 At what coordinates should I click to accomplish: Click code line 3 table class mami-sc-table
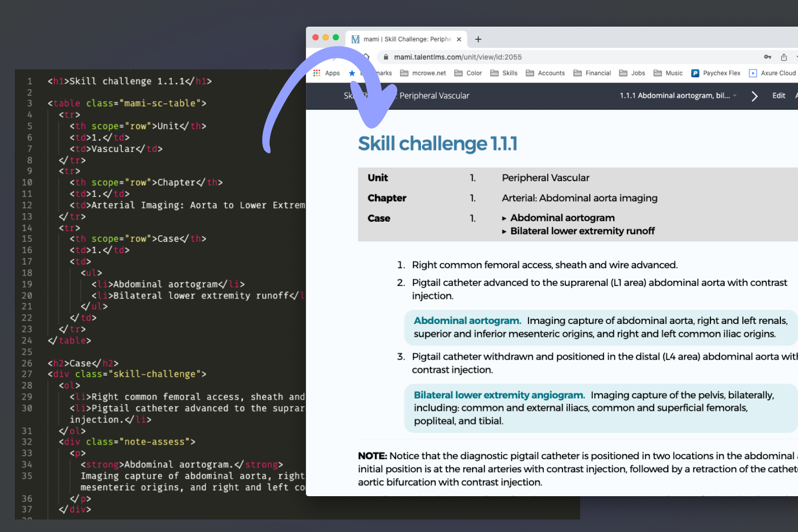[127, 103]
